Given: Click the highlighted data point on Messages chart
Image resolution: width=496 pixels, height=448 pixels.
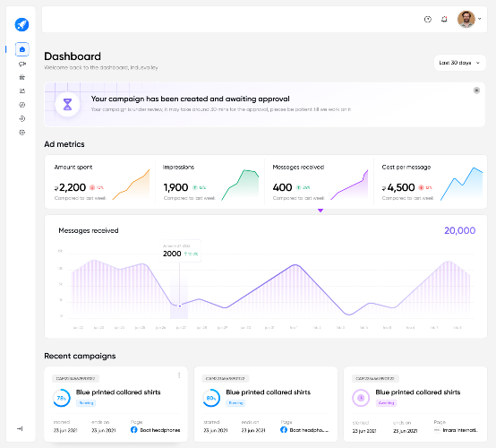Looking at the screenshot, I should click(x=180, y=306).
